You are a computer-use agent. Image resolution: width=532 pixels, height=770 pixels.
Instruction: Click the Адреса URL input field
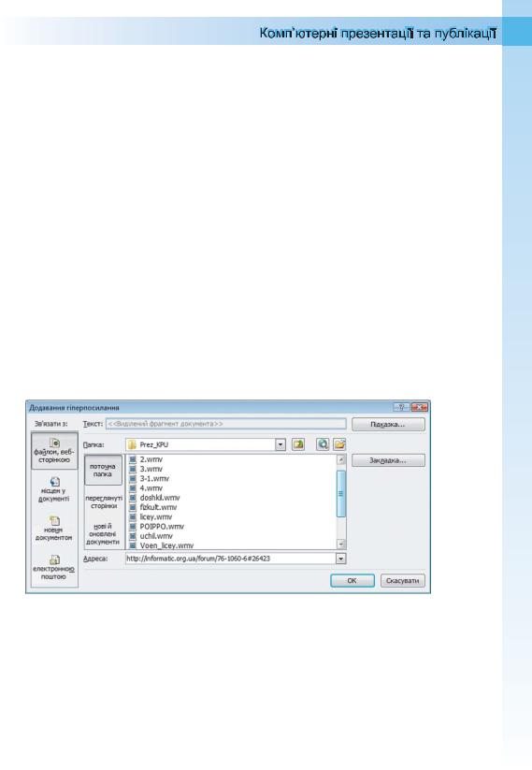tap(231, 559)
